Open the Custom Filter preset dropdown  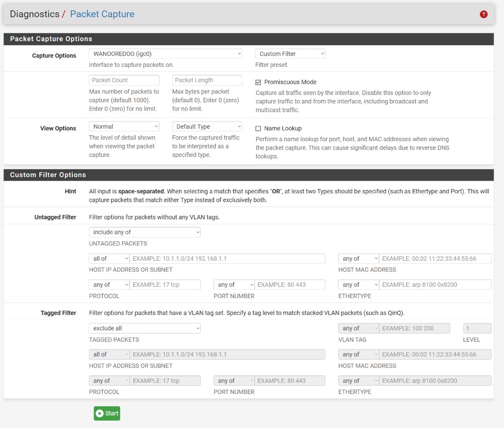[x=290, y=54]
